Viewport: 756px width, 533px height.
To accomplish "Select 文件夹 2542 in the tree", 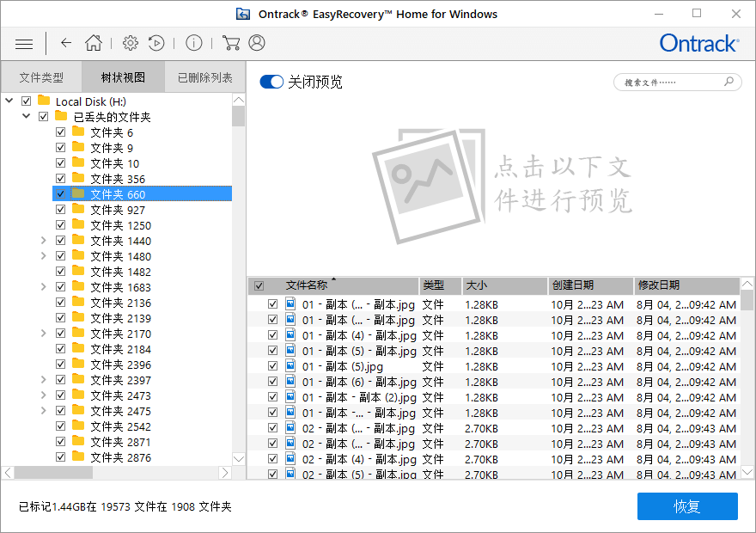I will 120,427.
